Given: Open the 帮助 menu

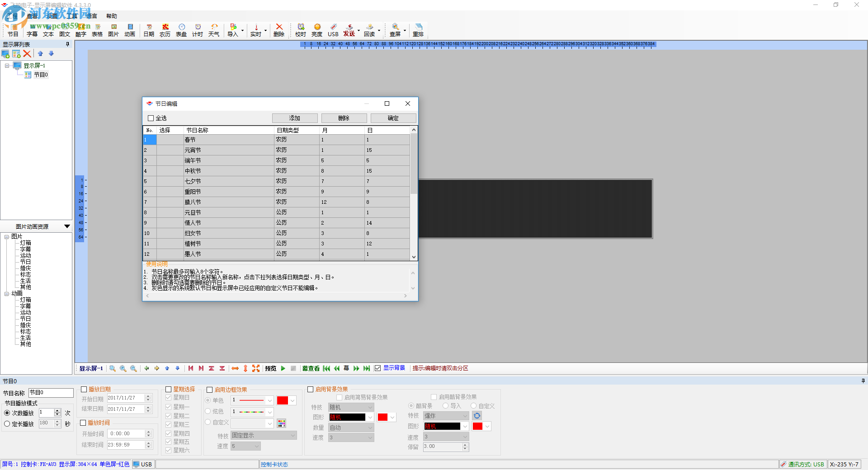Looking at the screenshot, I should point(112,16).
